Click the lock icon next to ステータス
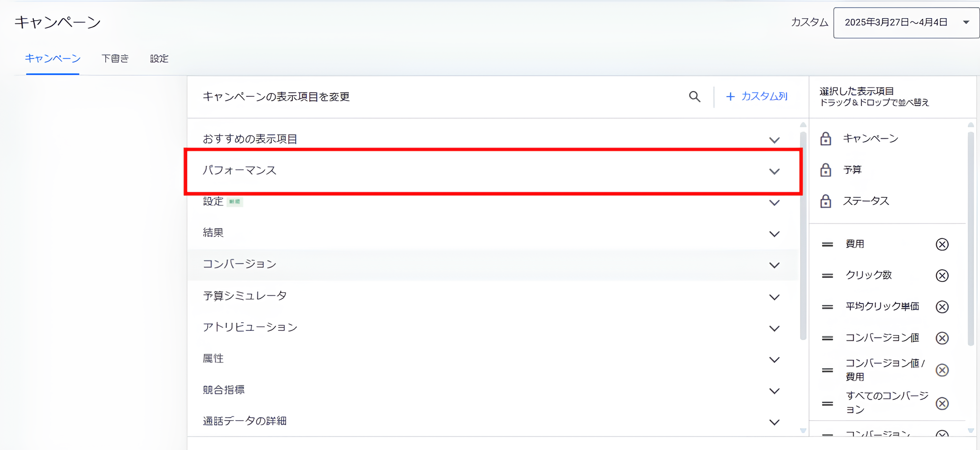Image resolution: width=980 pixels, height=450 pixels. 826,201
